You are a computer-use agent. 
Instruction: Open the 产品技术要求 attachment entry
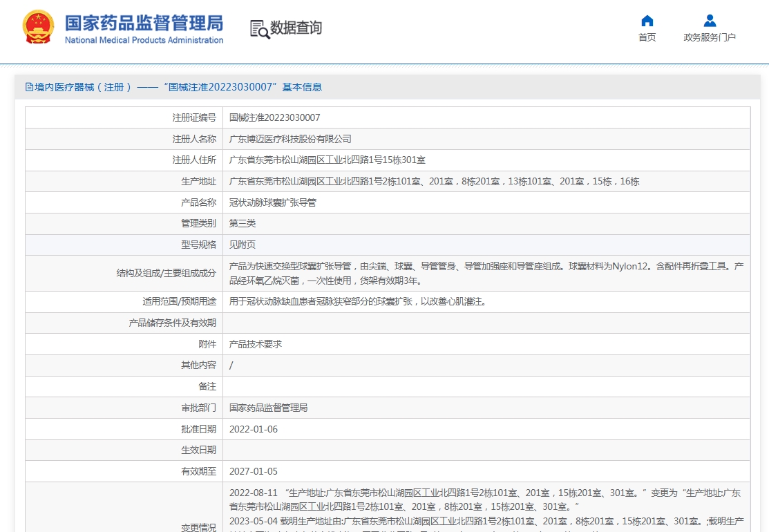256,344
